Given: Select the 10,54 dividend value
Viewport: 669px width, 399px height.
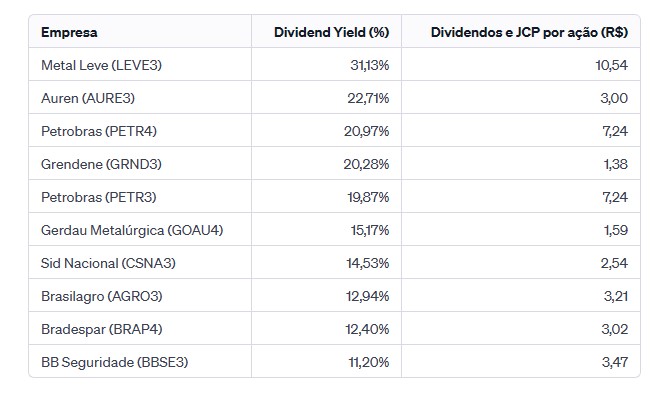Looking at the screenshot, I should (612, 65).
